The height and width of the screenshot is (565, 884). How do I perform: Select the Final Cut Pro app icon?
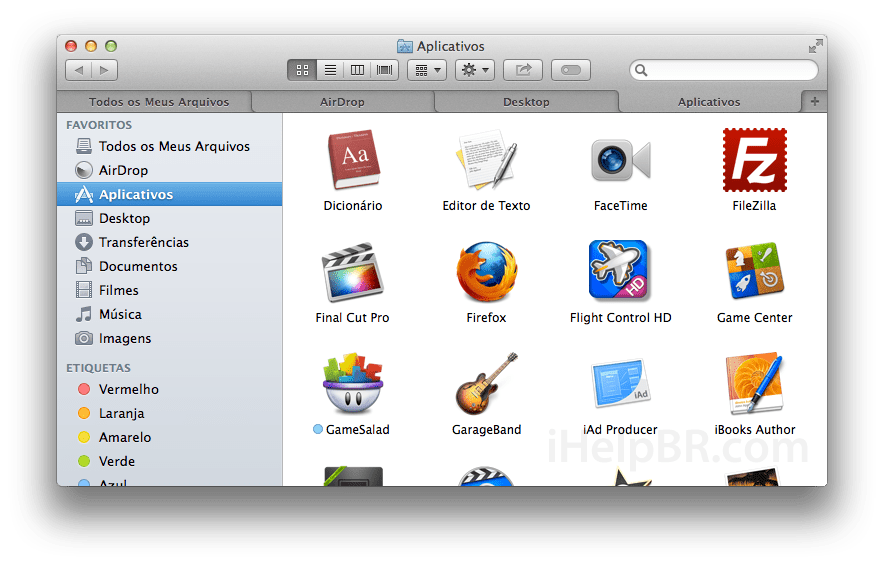click(x=352, y=272)
